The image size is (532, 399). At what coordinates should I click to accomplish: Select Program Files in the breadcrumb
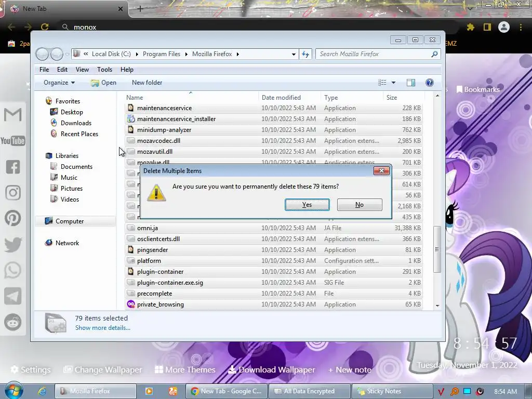pos(162,54)
